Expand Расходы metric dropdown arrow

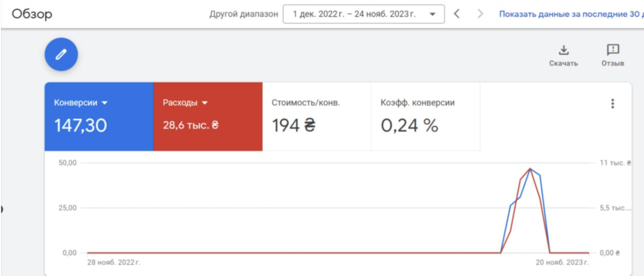pyautogui.click(x=205, y=103)
